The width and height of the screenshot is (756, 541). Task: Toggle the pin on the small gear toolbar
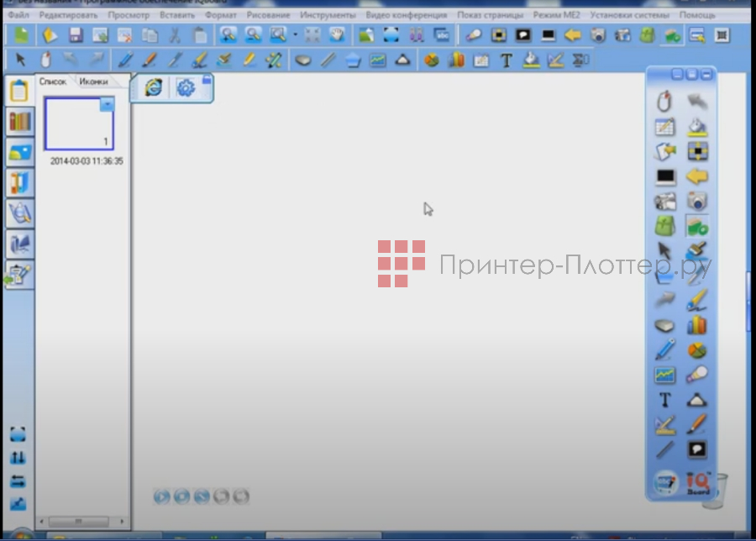point(207,80)
